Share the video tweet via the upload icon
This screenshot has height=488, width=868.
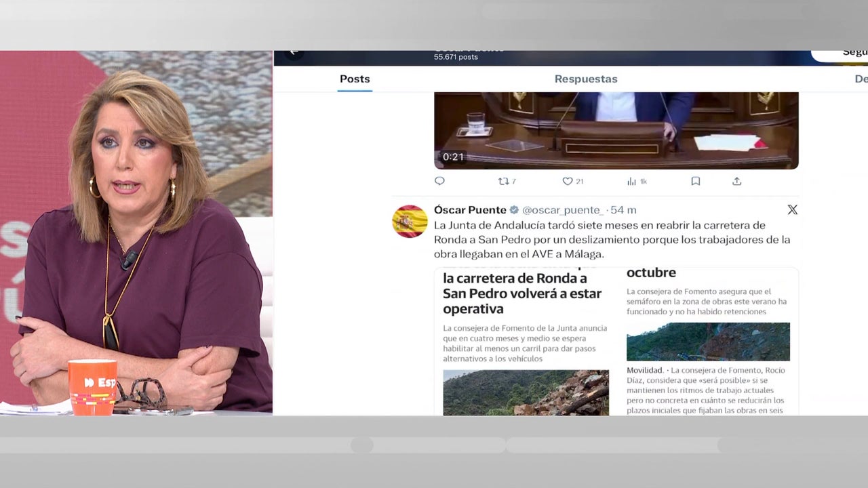point(736,181)
